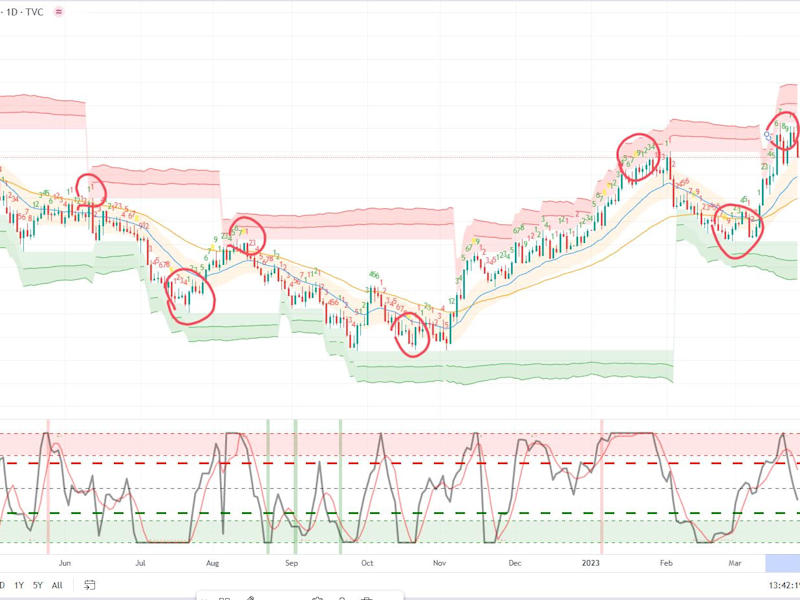Click the 1D · TVC chart title
This screenshot has height=600, width=800.
coord(23,12)
